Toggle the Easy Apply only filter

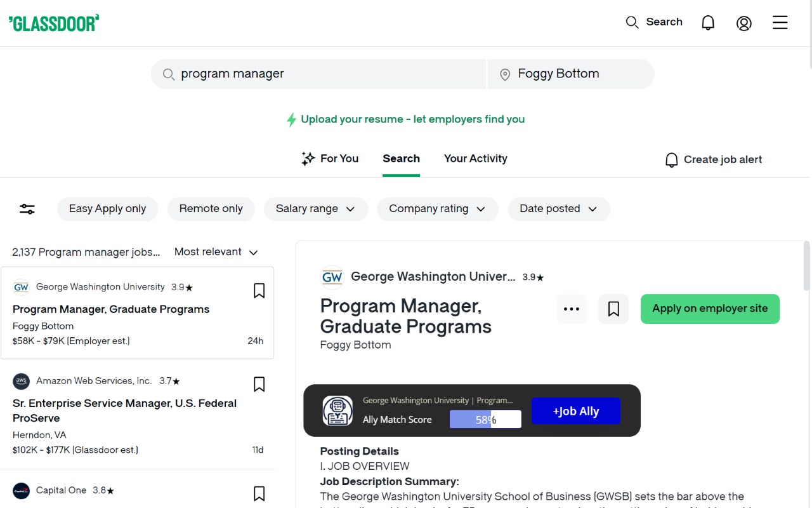pos(108,209)
